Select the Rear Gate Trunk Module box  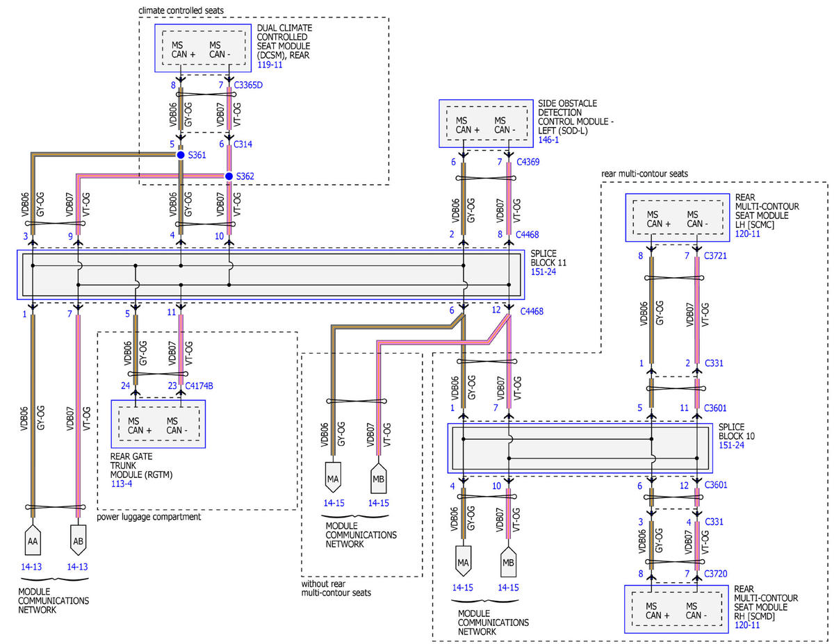(x=158, y=424)
